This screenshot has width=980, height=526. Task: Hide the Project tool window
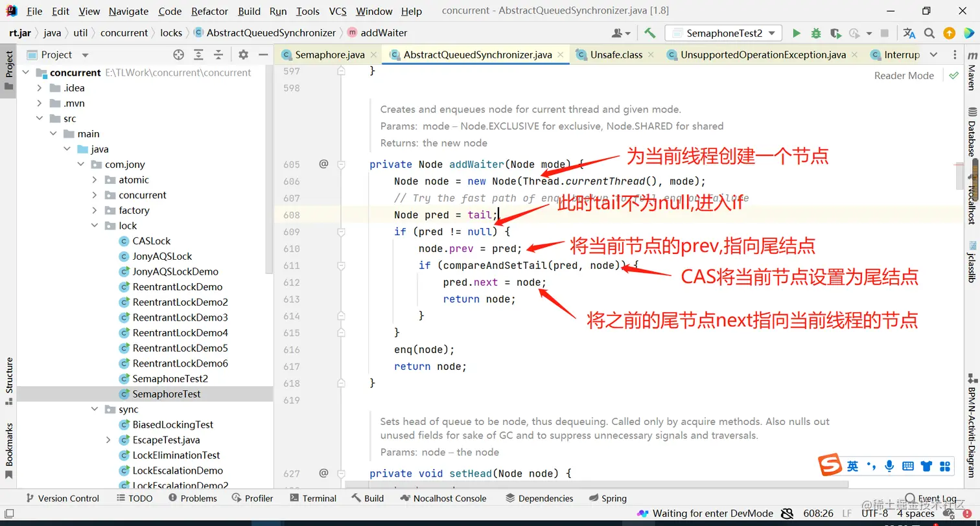coord(263,55)
